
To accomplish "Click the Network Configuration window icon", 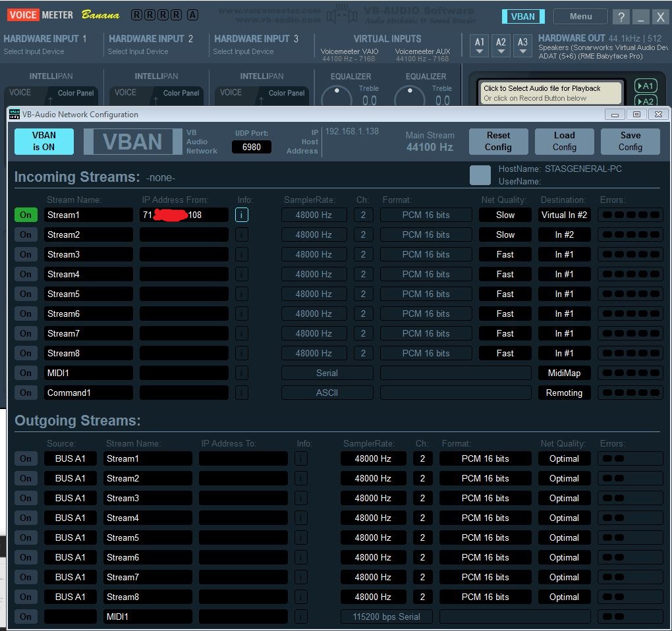I will tap(14, 115).
